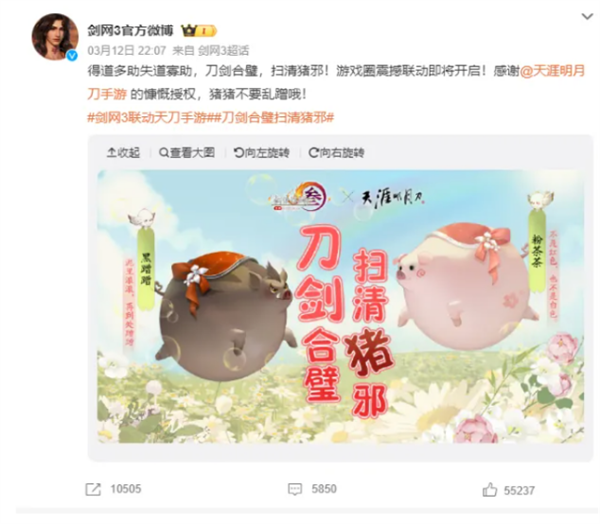The image size is (600, 524).
Task: Click the comment bubble icon
Action: click(295, 489)
